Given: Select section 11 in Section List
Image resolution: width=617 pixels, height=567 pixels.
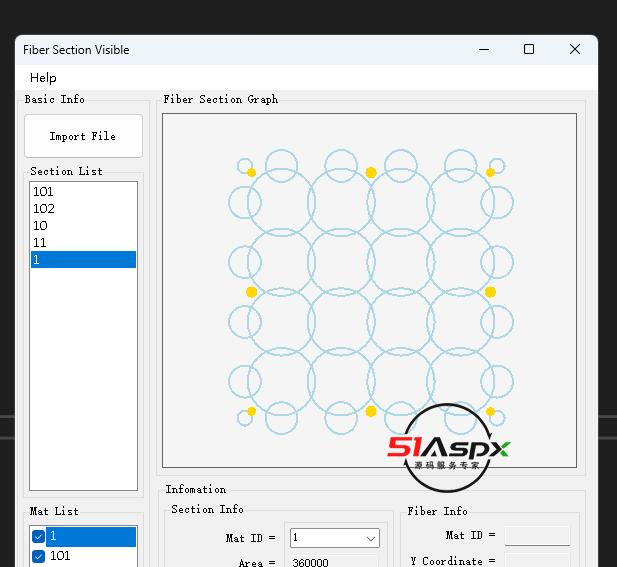Looking at the screenshot, I should [x=83, y=242].
